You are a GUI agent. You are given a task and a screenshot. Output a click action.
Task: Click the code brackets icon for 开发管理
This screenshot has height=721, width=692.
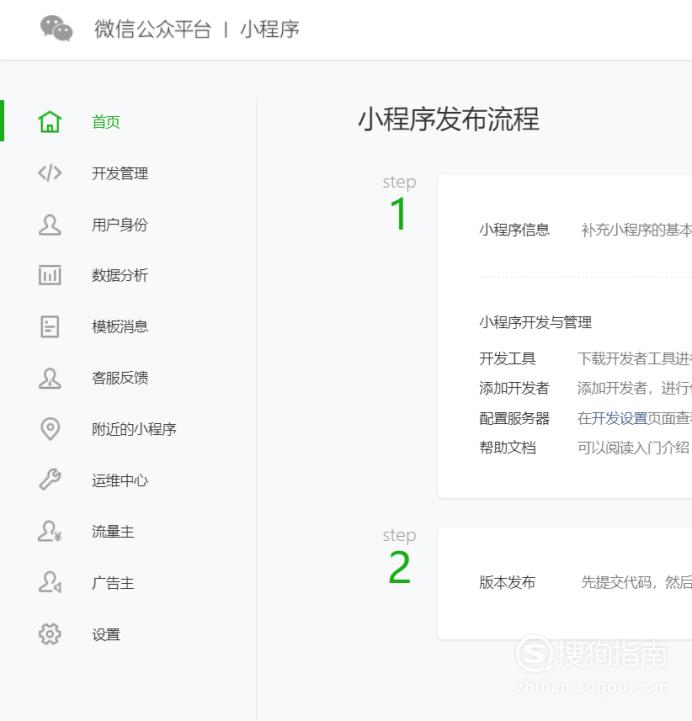[x=50, y=173]
